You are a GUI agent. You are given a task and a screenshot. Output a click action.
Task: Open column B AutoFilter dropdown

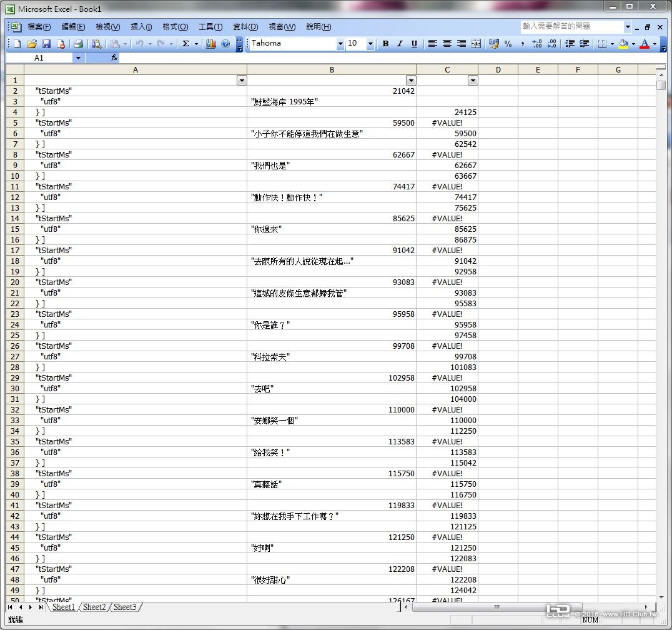(411, 81)
